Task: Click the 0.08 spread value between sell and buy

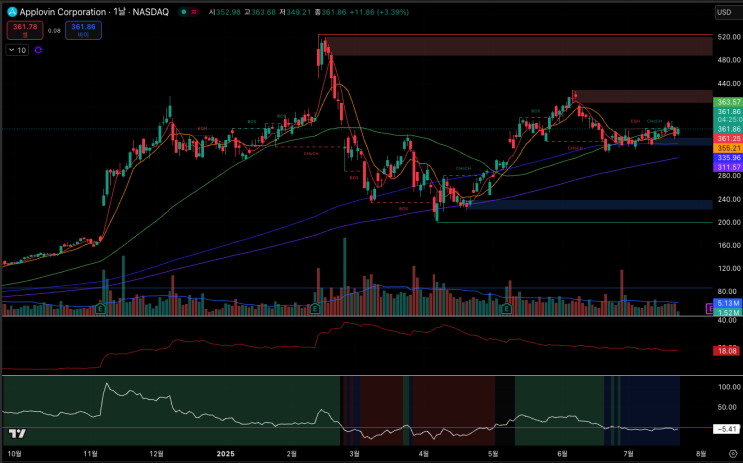Action: [x=54, y=31]
